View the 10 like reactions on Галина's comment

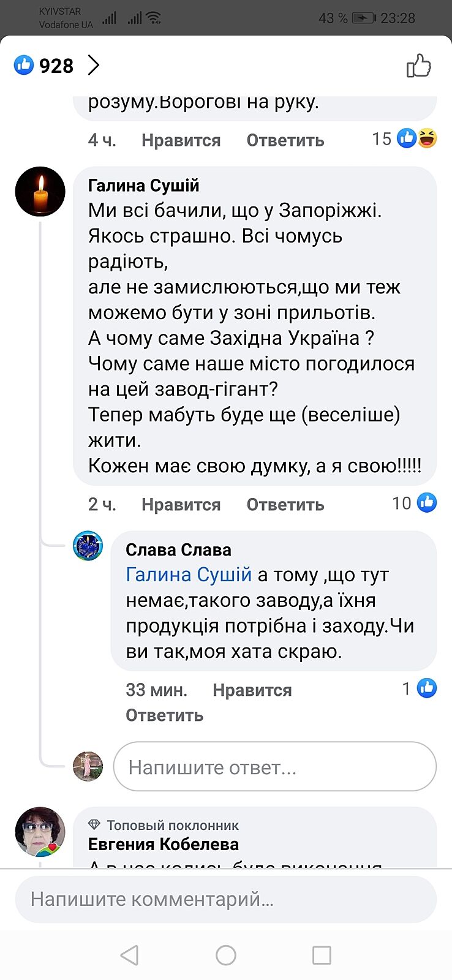[x=415, y=503]
